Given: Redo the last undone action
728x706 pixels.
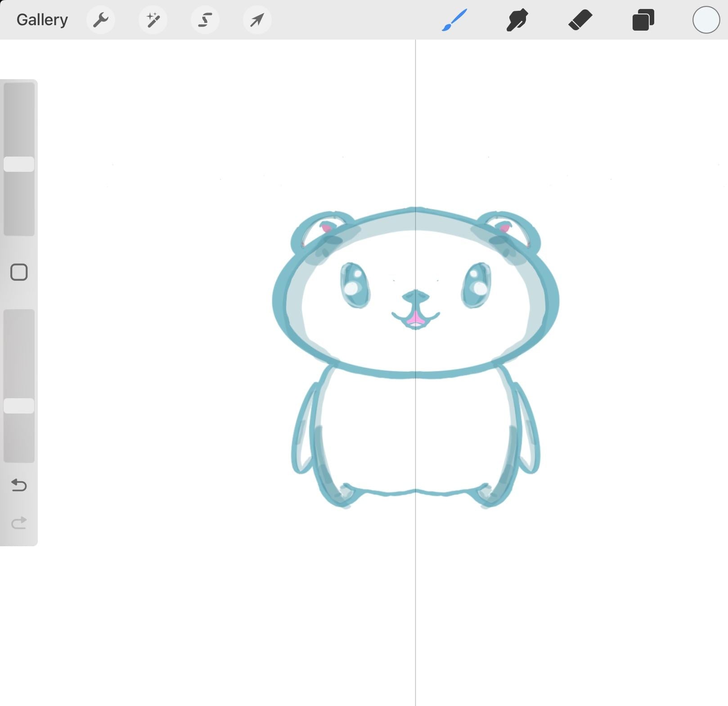Looking at the screenshot, I should (x=19, y=523).
